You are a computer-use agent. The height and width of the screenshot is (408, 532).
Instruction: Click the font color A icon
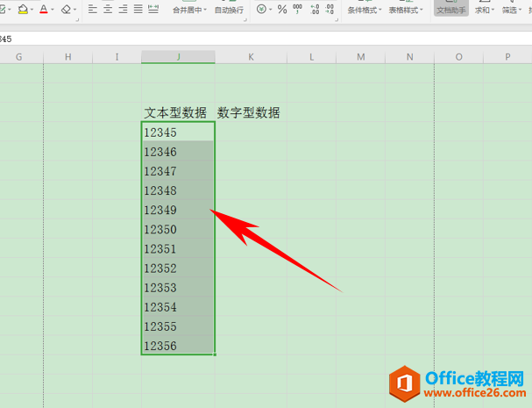(44, 9)
